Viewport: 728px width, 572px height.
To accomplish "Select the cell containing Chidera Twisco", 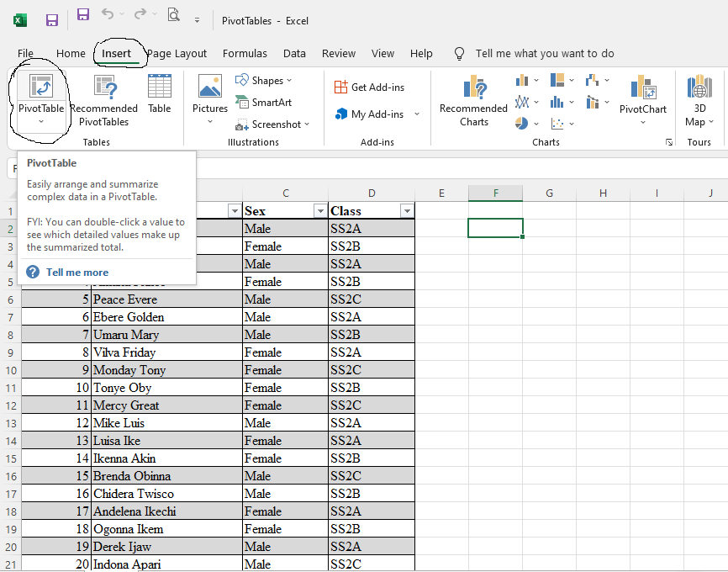I will [x=166, y=494].
